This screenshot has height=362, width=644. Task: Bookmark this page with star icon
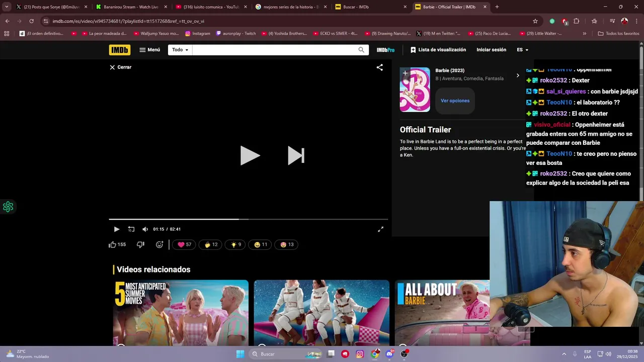pyautogui.click(x=535, y=21)
